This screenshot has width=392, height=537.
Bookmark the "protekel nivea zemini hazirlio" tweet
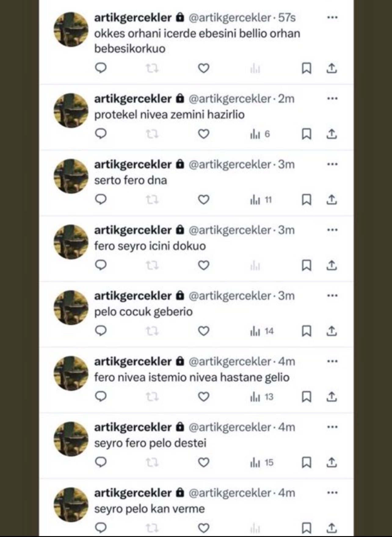click(306, 134)
